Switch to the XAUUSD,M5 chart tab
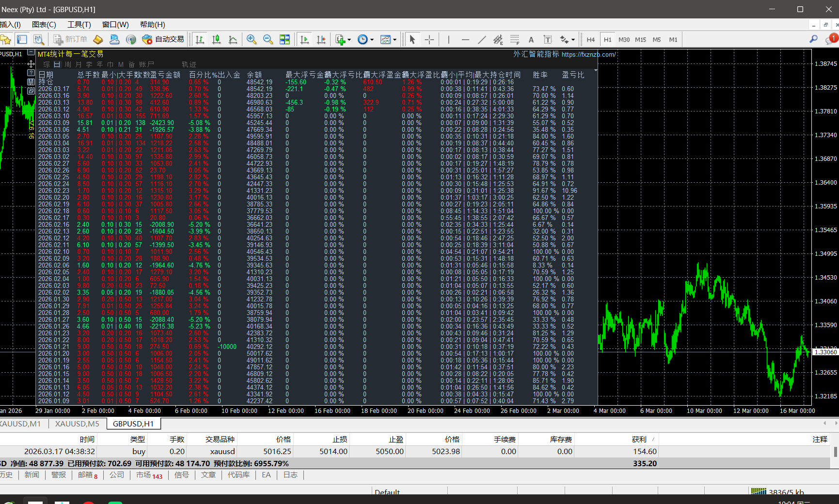The image size is (839, 504). (77, 424)
